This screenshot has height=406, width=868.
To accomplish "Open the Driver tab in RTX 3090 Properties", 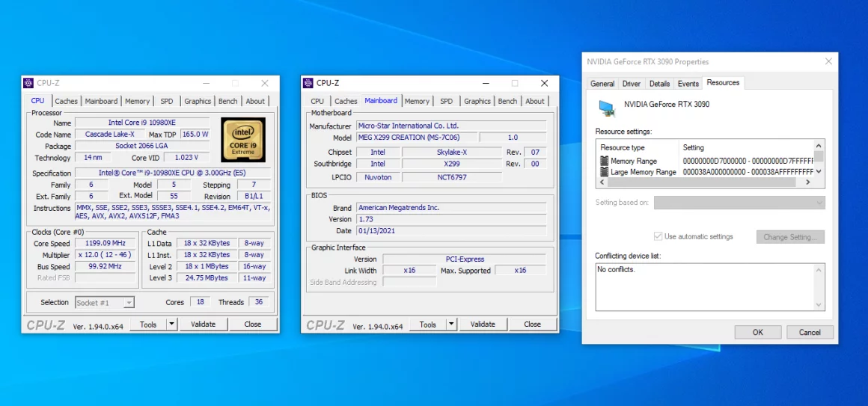I will click(631, 84).
